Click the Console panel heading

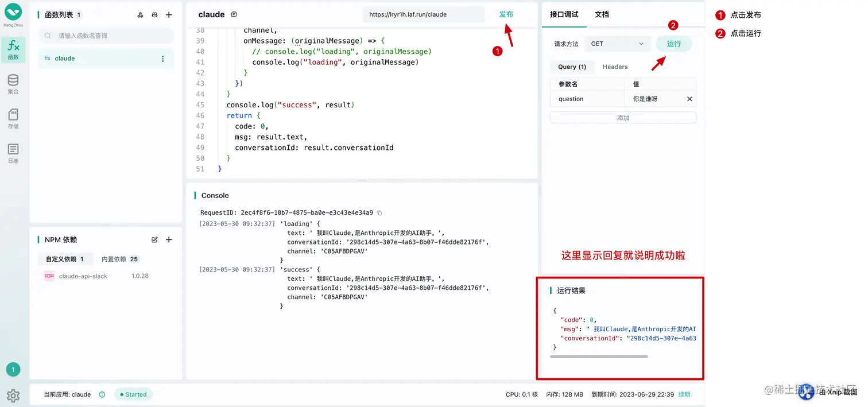pyautogui.click(x=215, y=195)
